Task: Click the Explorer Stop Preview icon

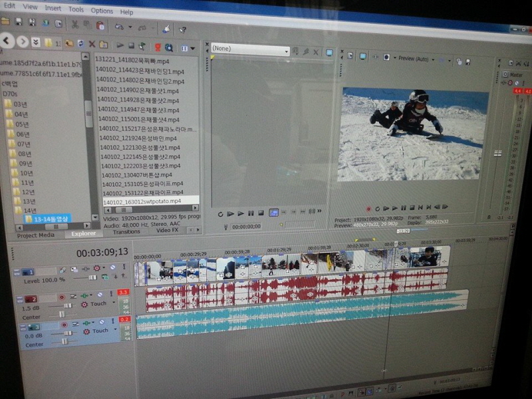Action: tap(131, 45)
